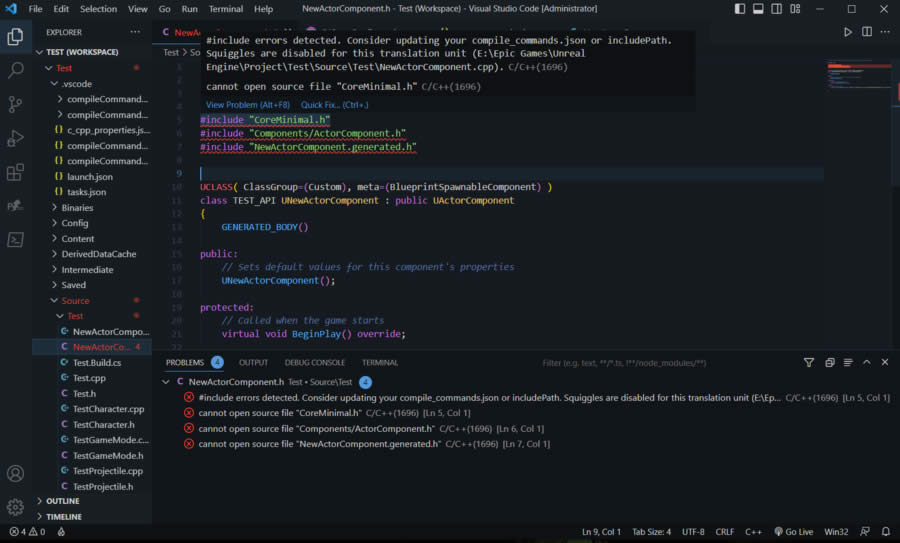Close the bottom panel
This screenshot has width=900, height=543.
(x=885, y=362)
